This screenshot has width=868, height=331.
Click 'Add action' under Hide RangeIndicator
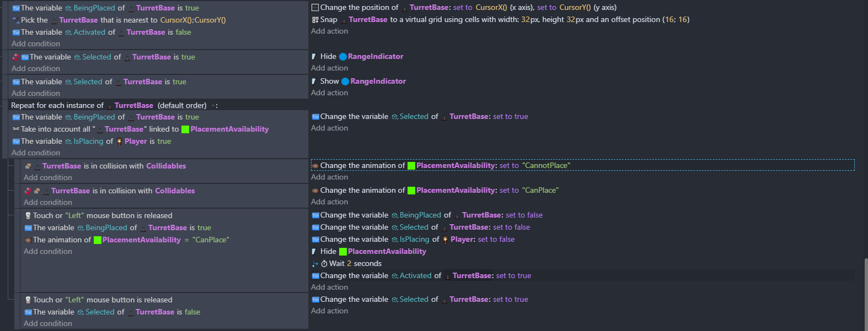coord(329,68)
